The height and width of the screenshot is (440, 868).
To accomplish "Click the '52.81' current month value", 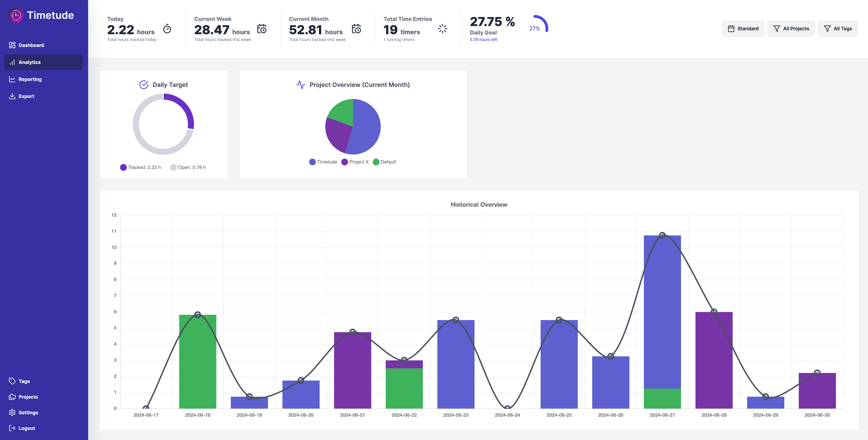I will click(x=305, y=30).
